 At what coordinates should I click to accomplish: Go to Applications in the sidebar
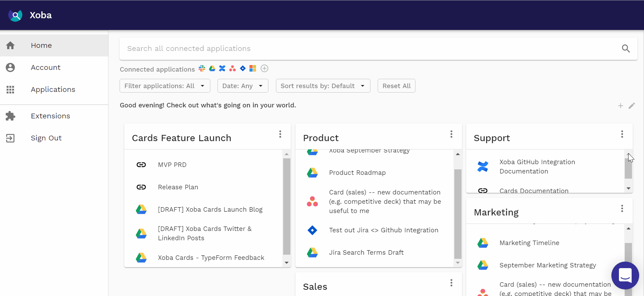click(53, 89)
